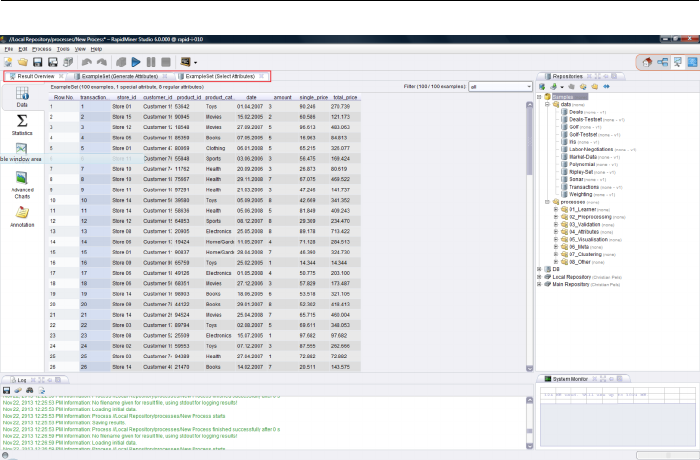The image size is (700, 460).
Task: Open the Advanced Charts view
Action: coord(21,182)
